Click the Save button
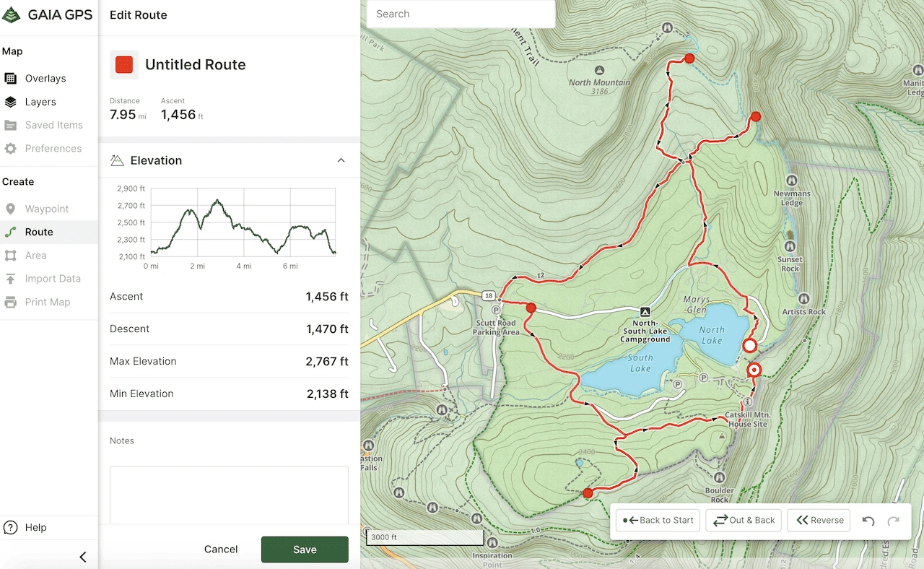The height and width of the screenshot is (569, 924). point(305,550)
